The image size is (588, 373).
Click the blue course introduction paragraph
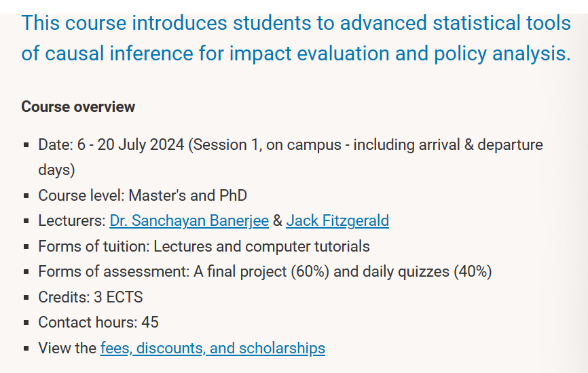295,38
